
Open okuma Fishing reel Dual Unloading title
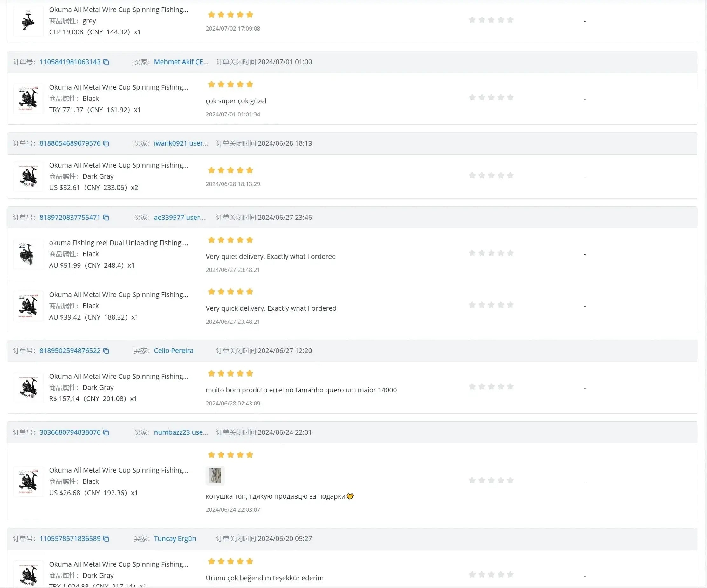point(119,243)
